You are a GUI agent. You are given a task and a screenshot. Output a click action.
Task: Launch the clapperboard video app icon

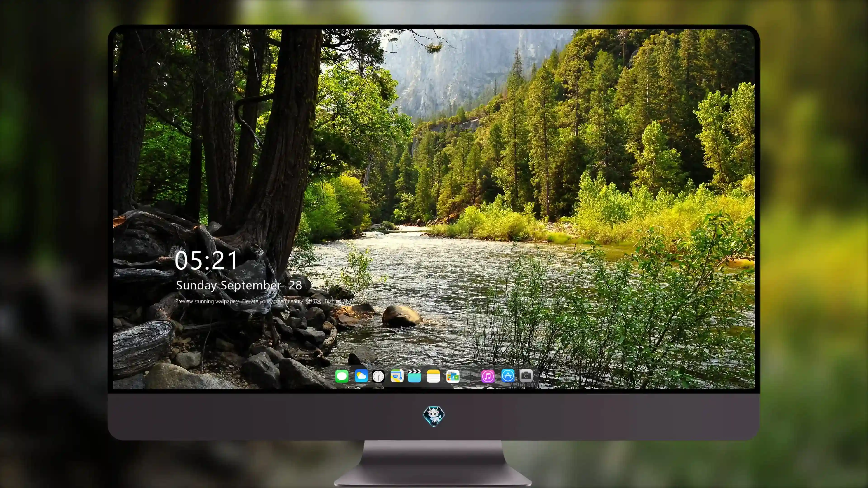pyautogui.click(x=415, y=376)
